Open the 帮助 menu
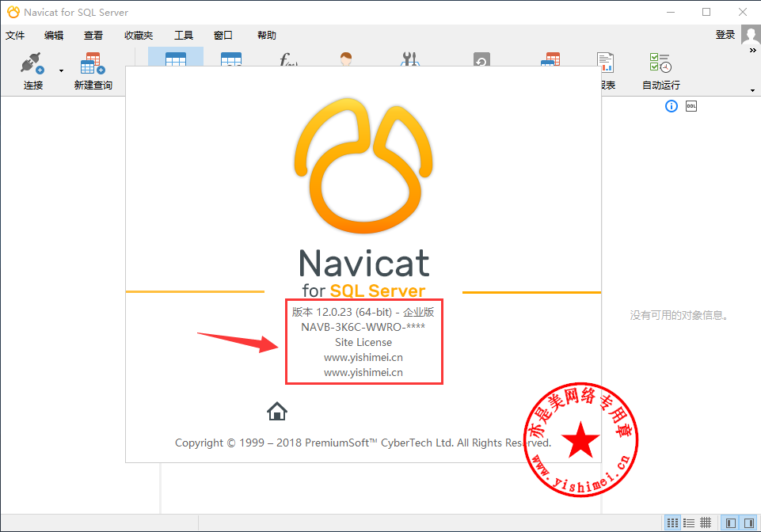This screenshot has width=761, height=532. [267, 36]
